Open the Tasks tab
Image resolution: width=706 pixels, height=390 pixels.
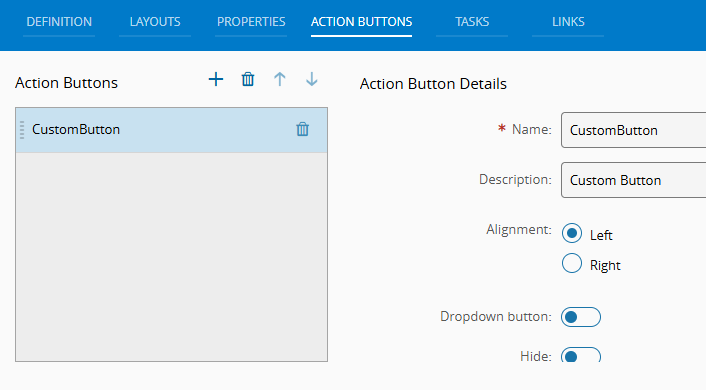472,22
